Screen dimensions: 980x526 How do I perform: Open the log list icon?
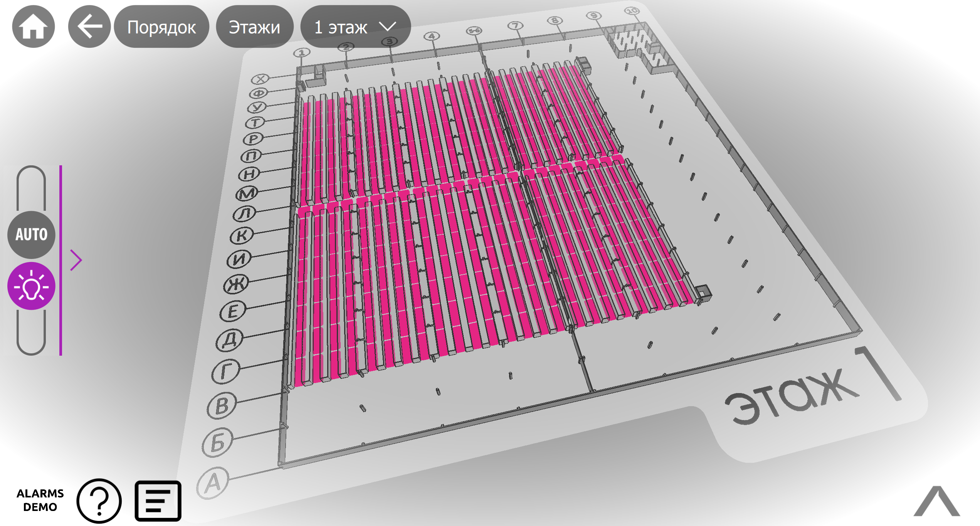pos(158,501)
